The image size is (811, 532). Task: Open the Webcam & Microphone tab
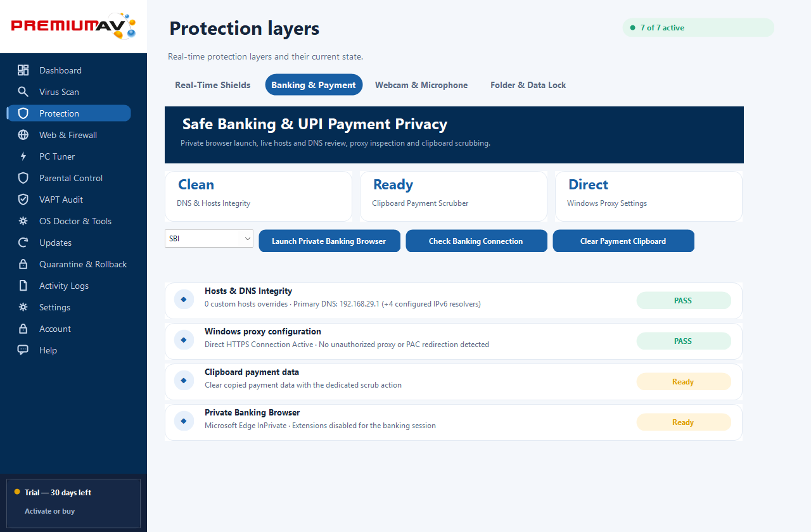tap(421, 85)
